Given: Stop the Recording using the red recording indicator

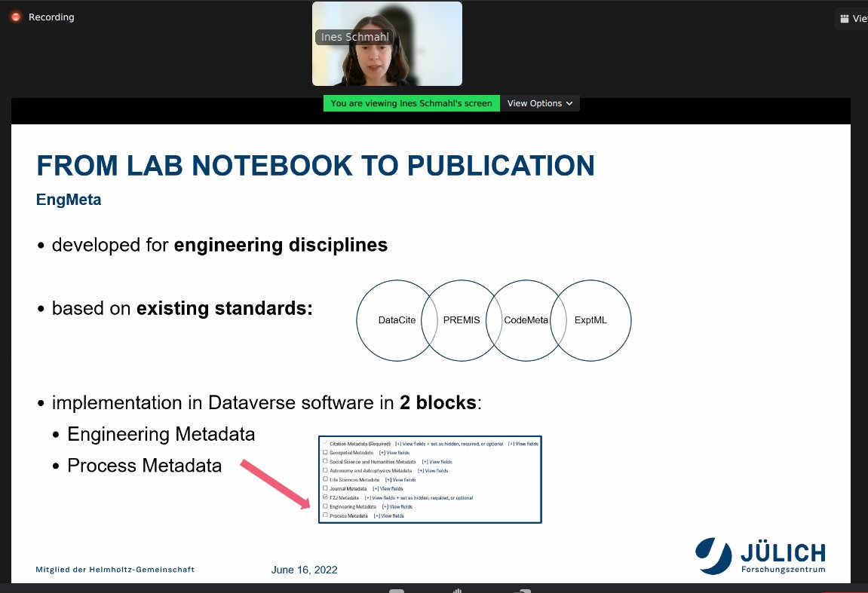Looking at the screenshot, I should 15,15.
